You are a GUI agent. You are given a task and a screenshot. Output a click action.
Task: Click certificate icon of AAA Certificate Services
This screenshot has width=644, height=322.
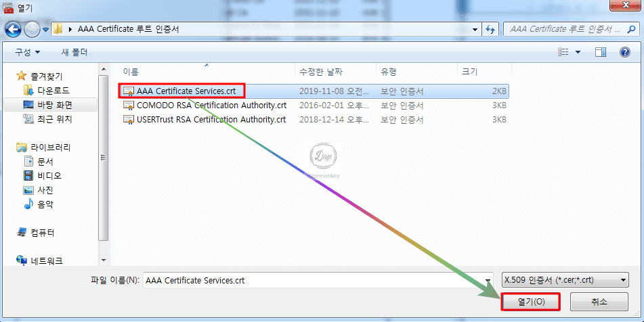129,91
